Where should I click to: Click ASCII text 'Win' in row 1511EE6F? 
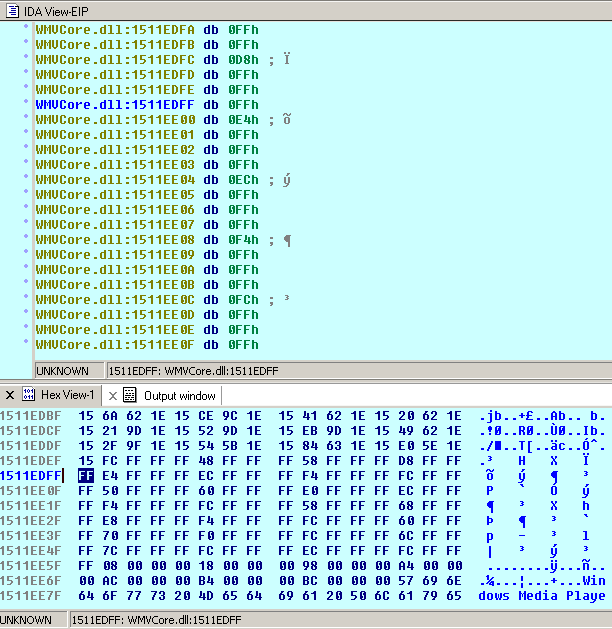click(x=594, y=581)
